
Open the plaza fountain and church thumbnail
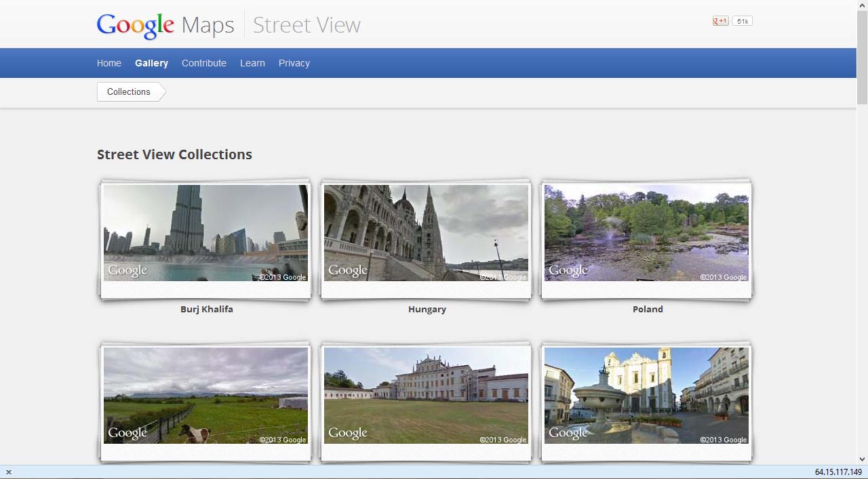point(646,396)
